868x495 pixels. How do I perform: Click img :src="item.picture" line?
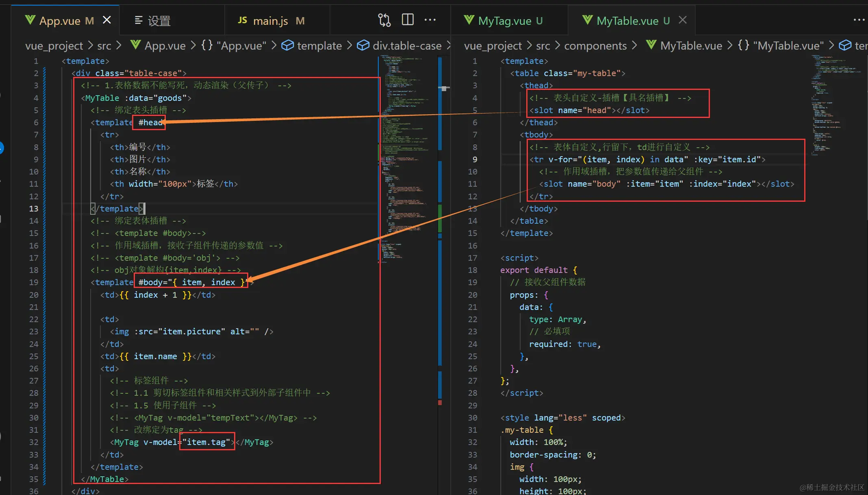point(192,331)
